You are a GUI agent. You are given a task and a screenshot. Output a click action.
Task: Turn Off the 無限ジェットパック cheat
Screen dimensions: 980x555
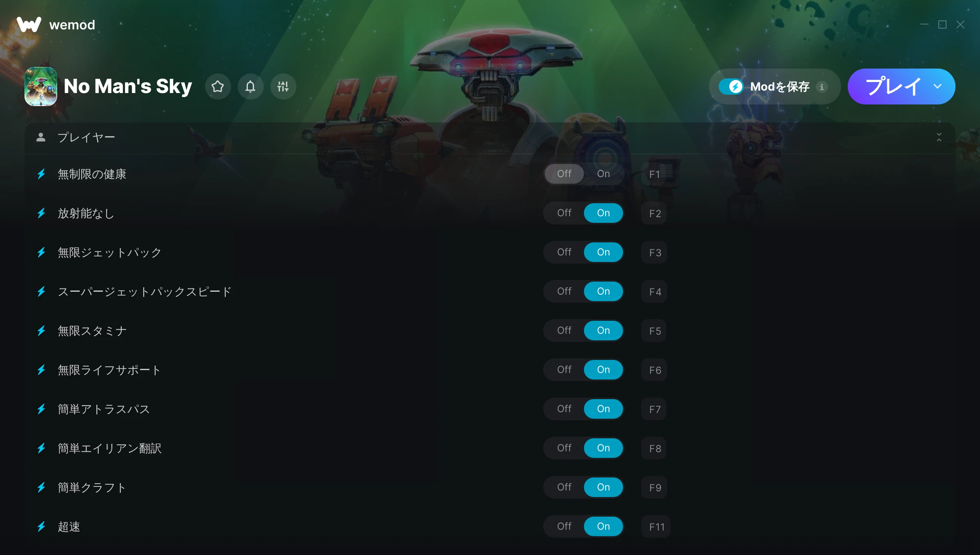tap(564, 252)
